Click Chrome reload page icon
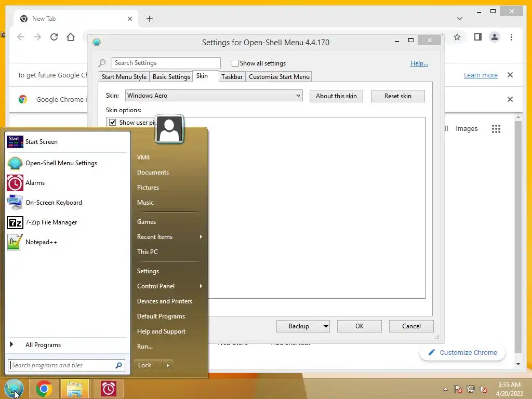The height and width of the screenshot is (399, 532). coord(54,37)
